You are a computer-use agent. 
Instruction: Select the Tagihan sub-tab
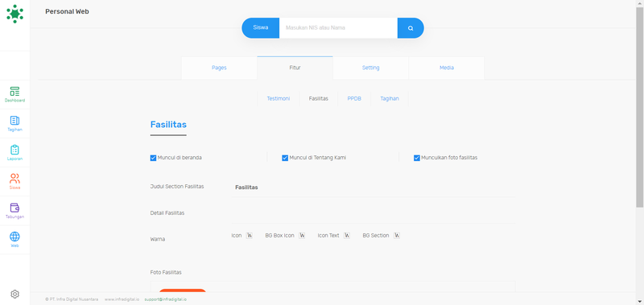(x=390, y=98)
